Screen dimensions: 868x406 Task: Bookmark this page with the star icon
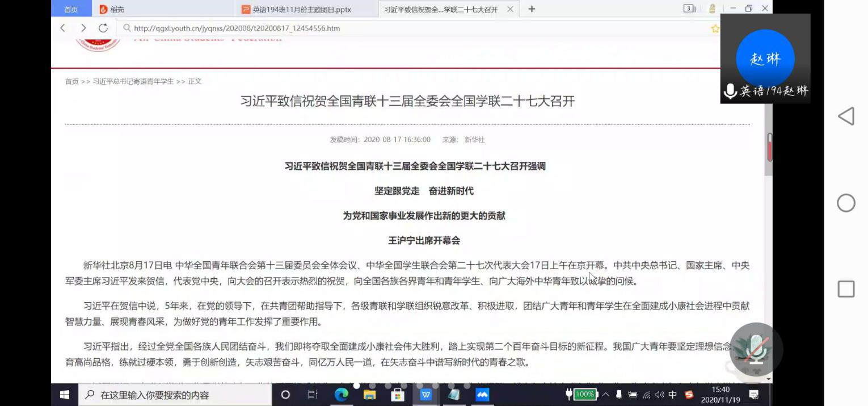[715, 28]
